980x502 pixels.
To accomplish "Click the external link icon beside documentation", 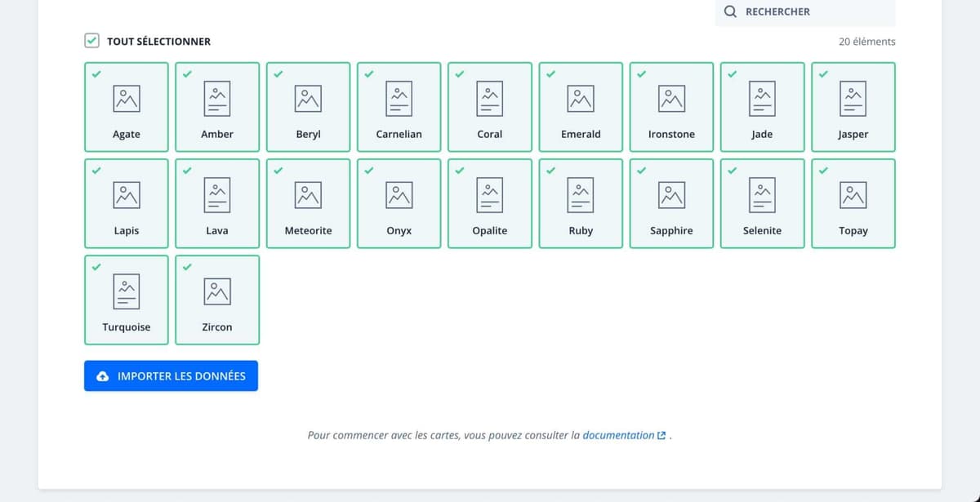I will [660, 435].
